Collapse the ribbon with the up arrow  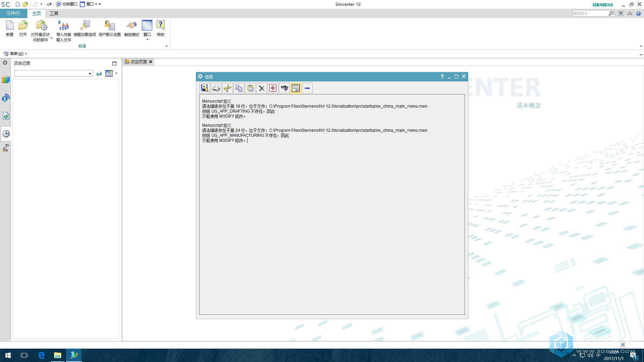tap(630, 13)
